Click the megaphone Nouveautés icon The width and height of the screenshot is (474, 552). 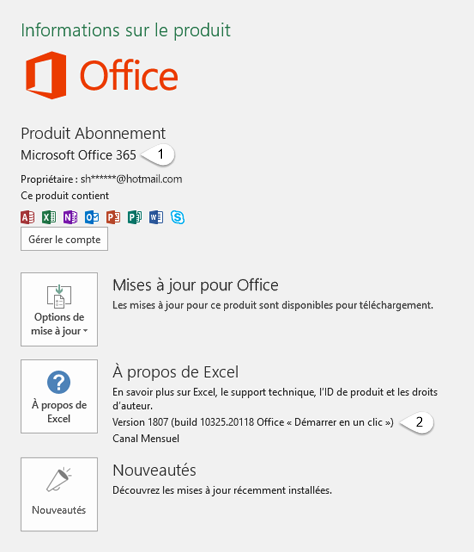tap(59, 479)
